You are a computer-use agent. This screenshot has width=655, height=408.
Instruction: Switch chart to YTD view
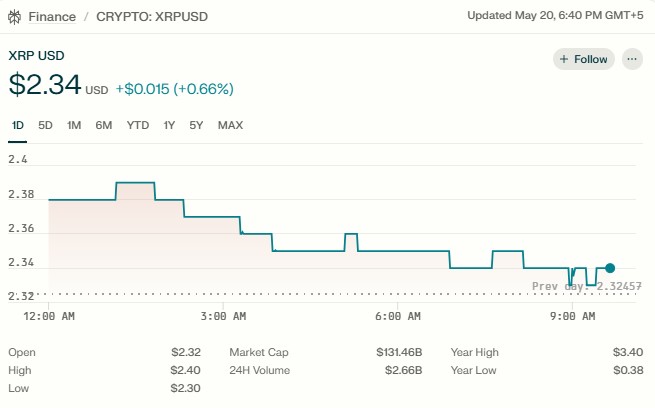click(x=138, y=125)
